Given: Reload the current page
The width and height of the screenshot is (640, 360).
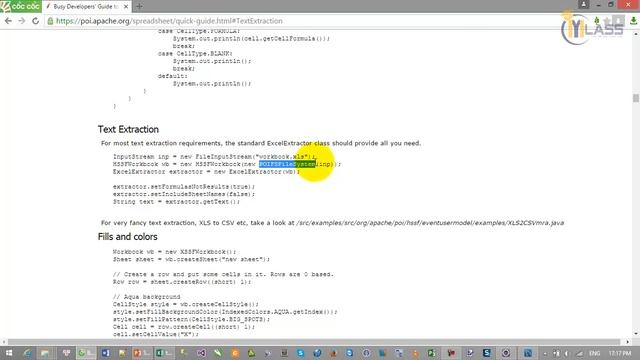Looking at the screenshot, I should (x=36, y=21).
